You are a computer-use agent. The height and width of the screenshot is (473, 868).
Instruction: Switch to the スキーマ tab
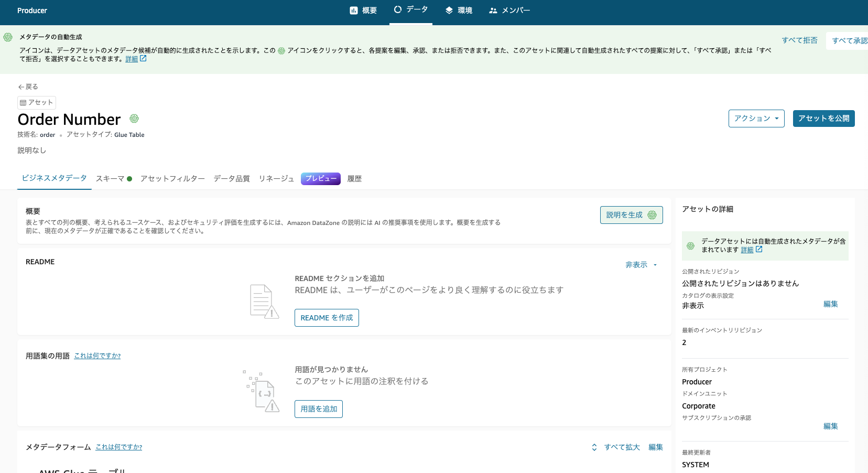pyautogui.click(x=111, y=178)
